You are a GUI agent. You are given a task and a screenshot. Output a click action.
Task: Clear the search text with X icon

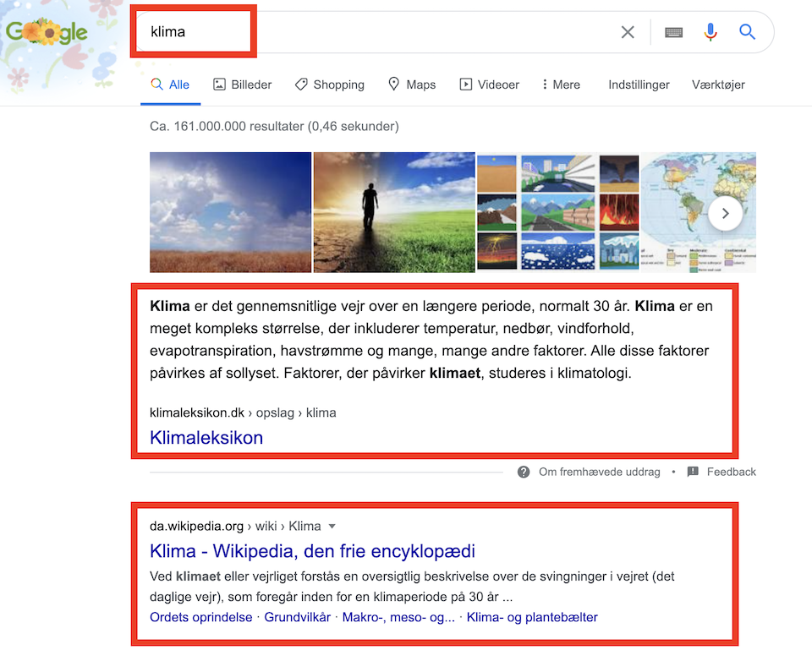click(628, 32)
